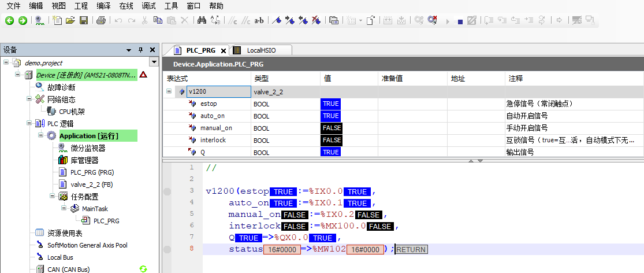Click the Save project floppy disk icon
Image resolution: width=644 pixels, height=273 pixels.
point(83,20)
